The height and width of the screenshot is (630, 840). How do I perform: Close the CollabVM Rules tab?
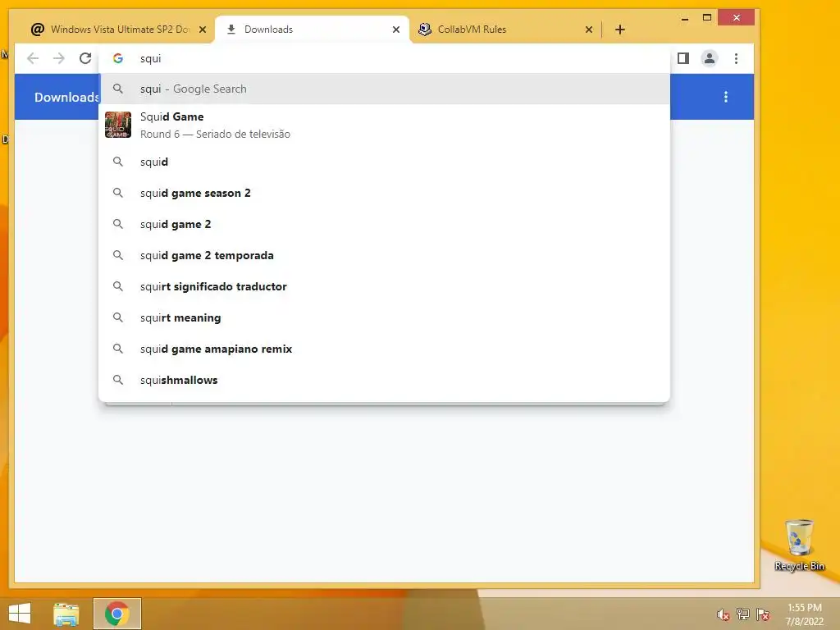point(589,30)
